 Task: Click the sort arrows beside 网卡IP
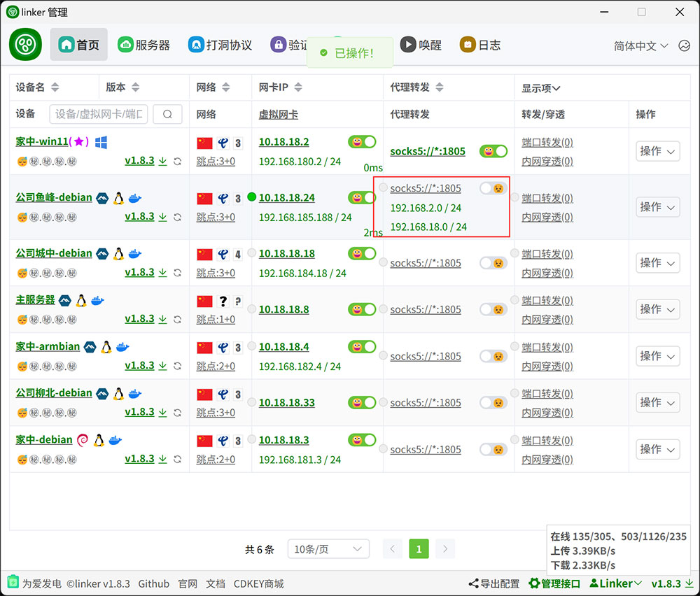298,87
